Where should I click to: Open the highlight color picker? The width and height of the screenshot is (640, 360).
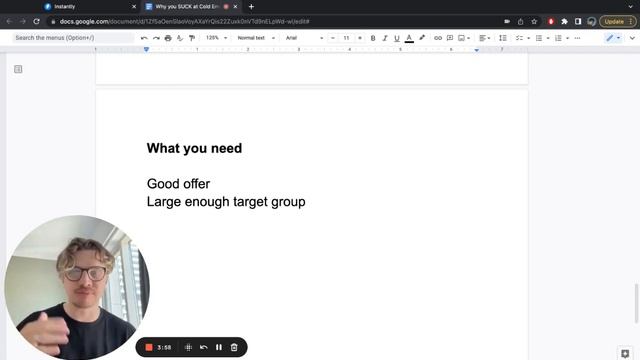(x=422, y=38)
